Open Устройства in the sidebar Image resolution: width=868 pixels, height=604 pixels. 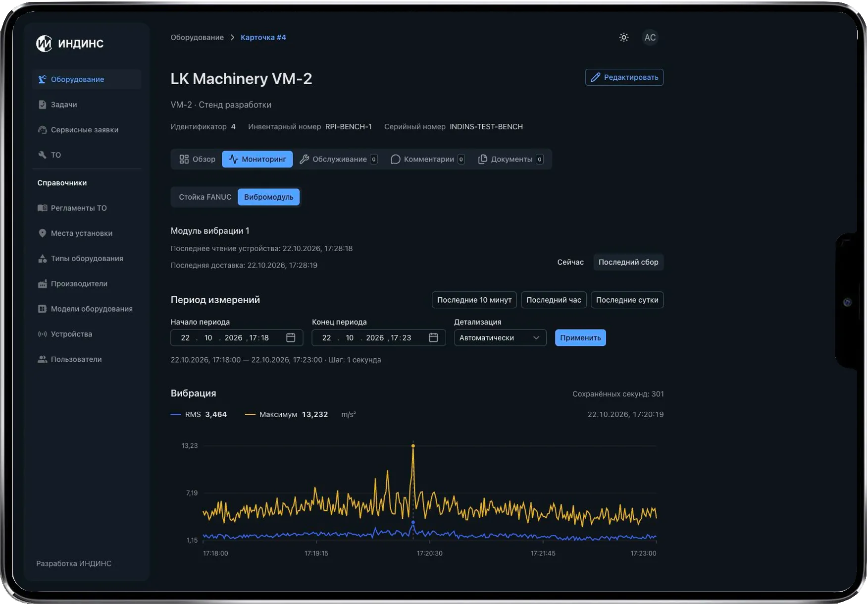click(x=87, y=334)
